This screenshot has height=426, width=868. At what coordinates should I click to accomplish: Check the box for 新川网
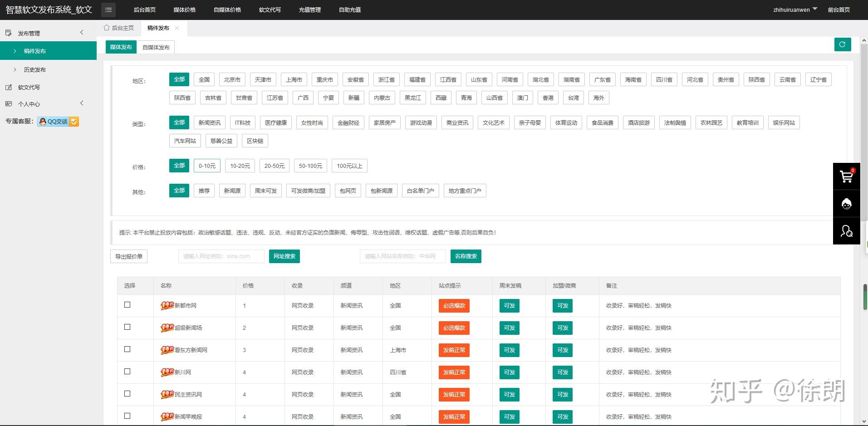tap(128, 372)
